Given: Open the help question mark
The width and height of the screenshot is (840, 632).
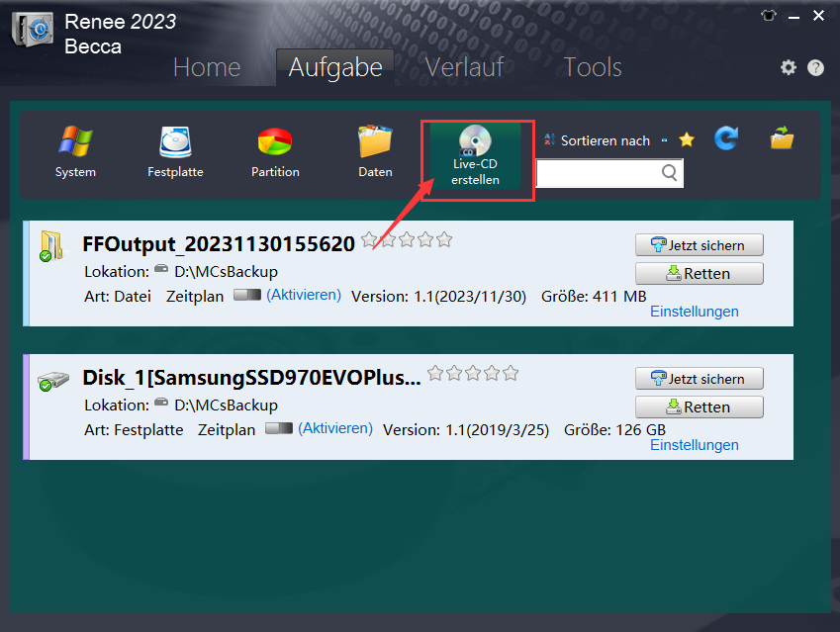Looking at the screenshot, I should [815, 67].
